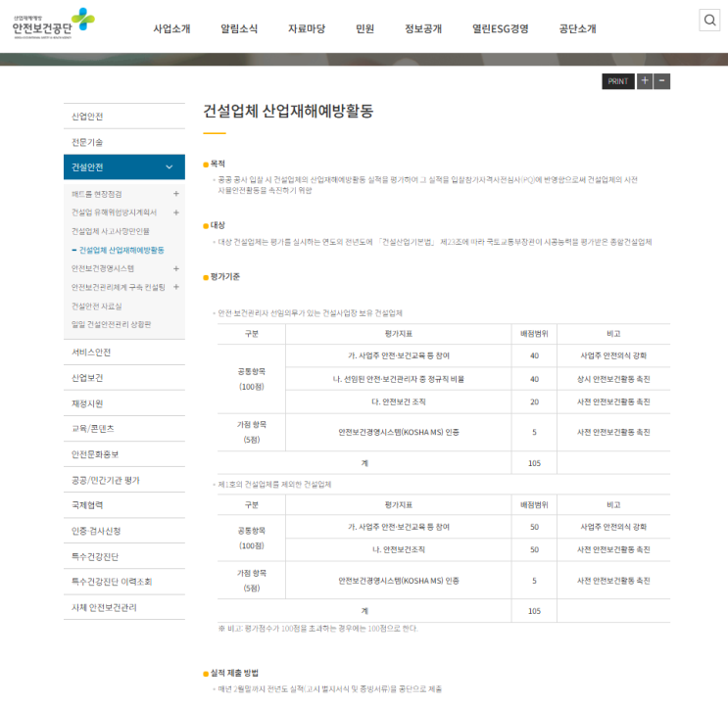The height and width of the screenshot is (707, 728).
Task: Go to 공공/민간기관 평가 in sidebar
Action: (x=124, y=480)
